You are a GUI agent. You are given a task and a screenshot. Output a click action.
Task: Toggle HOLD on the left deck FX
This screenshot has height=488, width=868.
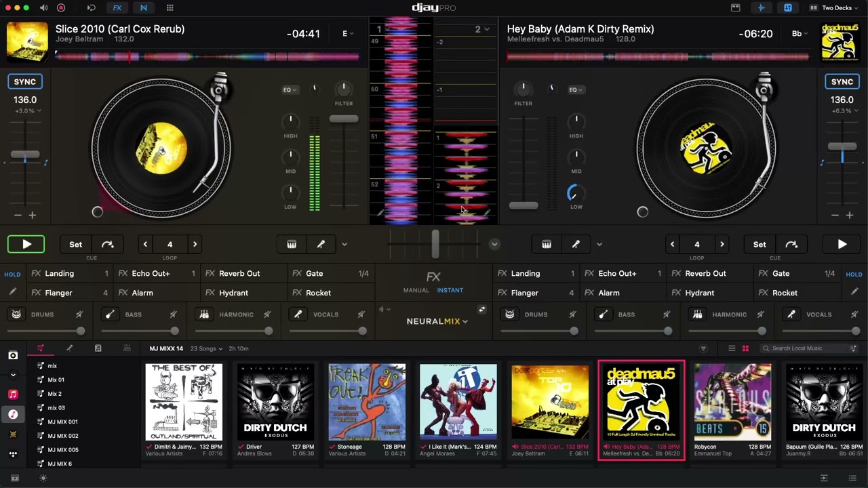click(x=13, y=274)
